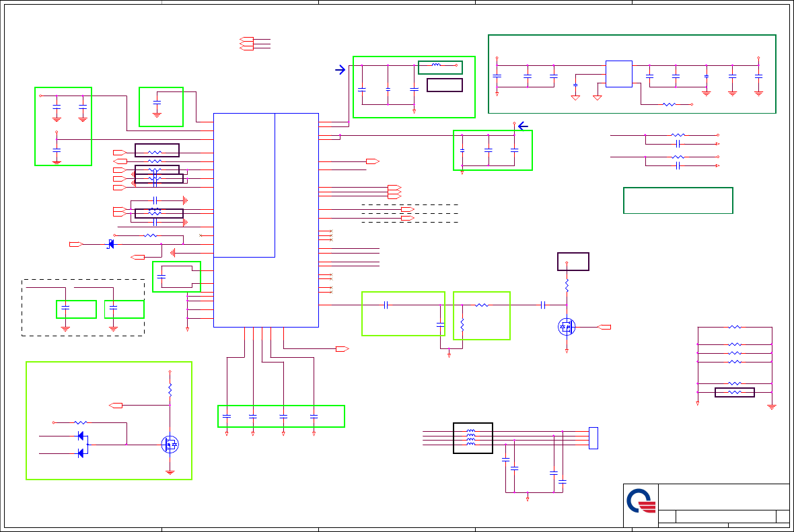Click the dashed rectangle at lower left
This screenshot has width=794, height=532.
click(x=83, y=308)
